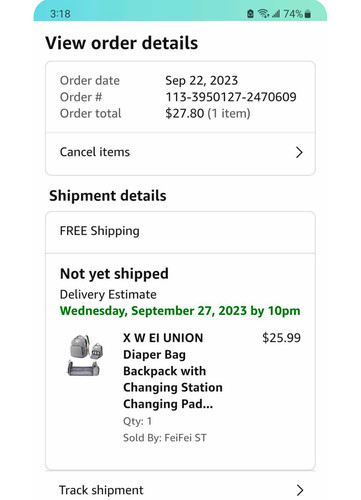Tap the alarm icon in status bar

click(250, 14)
